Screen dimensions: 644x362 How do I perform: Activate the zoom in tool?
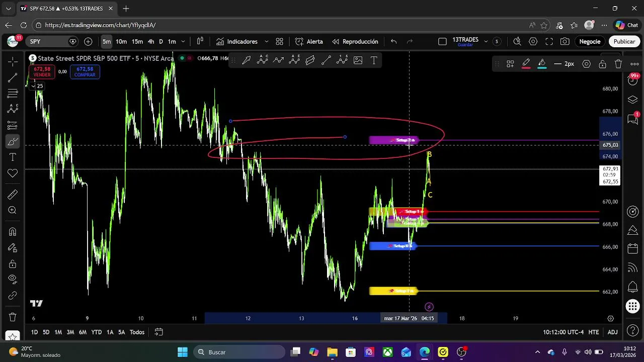point(13,211)
